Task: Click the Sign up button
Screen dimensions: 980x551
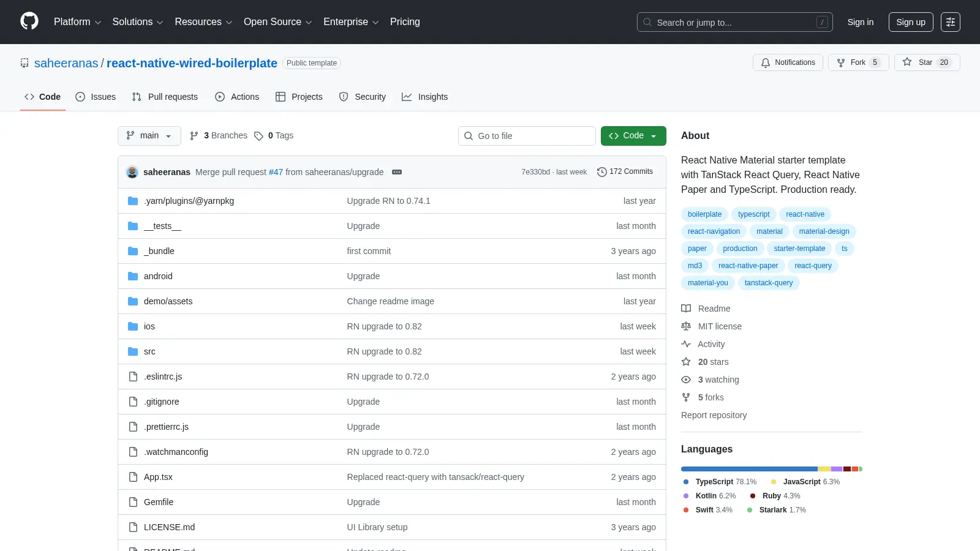Action: [x=911, y=22]
